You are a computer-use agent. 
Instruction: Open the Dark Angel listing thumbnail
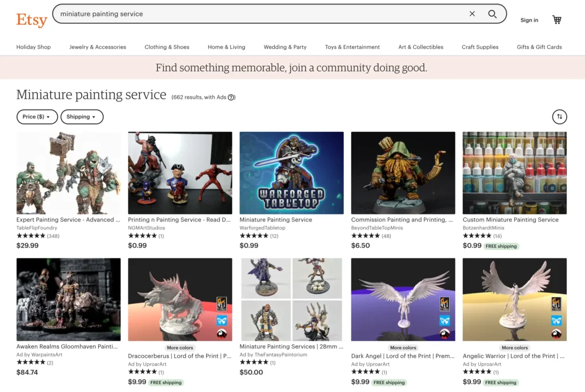[403, 300]
